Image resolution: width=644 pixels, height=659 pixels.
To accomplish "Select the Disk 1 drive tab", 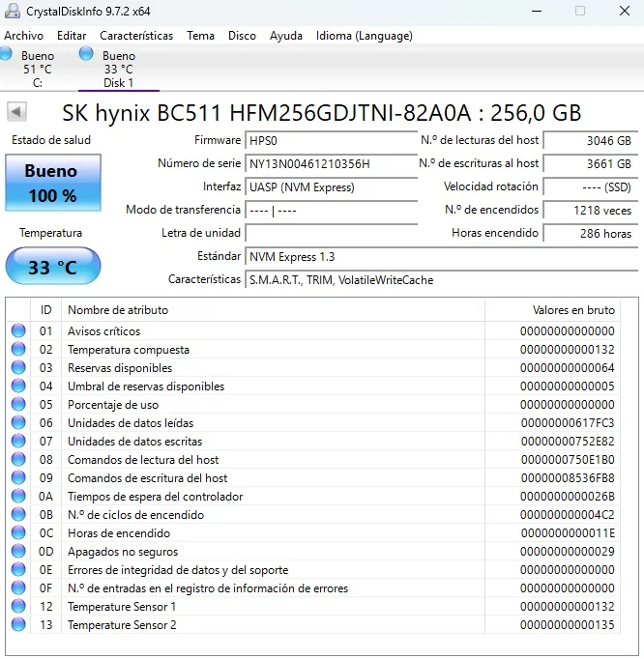I will pyautogui.click(x=119, y=68).
